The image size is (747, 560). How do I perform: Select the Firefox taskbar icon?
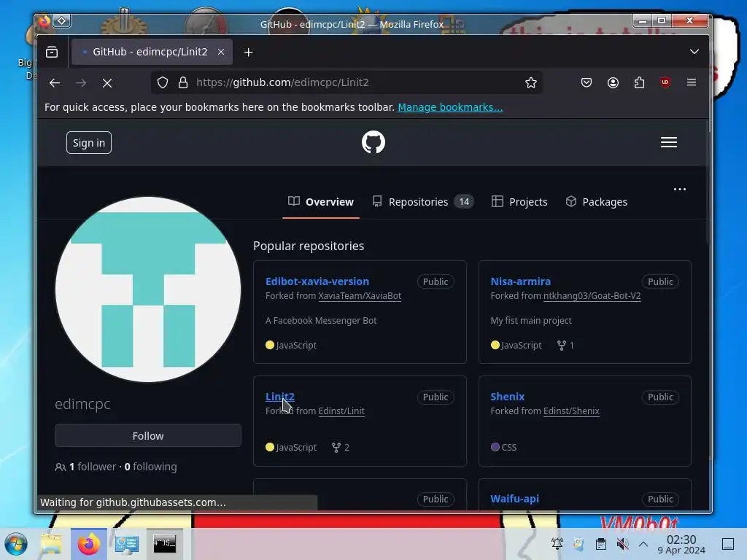click(89, 544)
